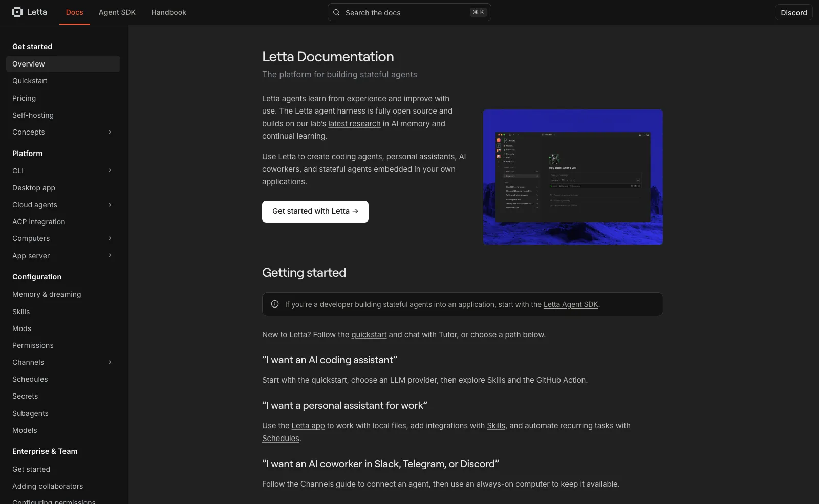This screenshot has height=504, width=819.
Task: Open the Self-hosting sidebar page
Action: pyautogui.click(x=33, y=115)
